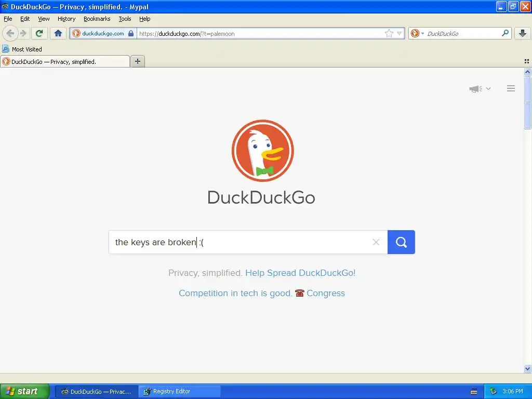The image size is (532, 399).
Task: Open the File menu
Action: [8, 19]
